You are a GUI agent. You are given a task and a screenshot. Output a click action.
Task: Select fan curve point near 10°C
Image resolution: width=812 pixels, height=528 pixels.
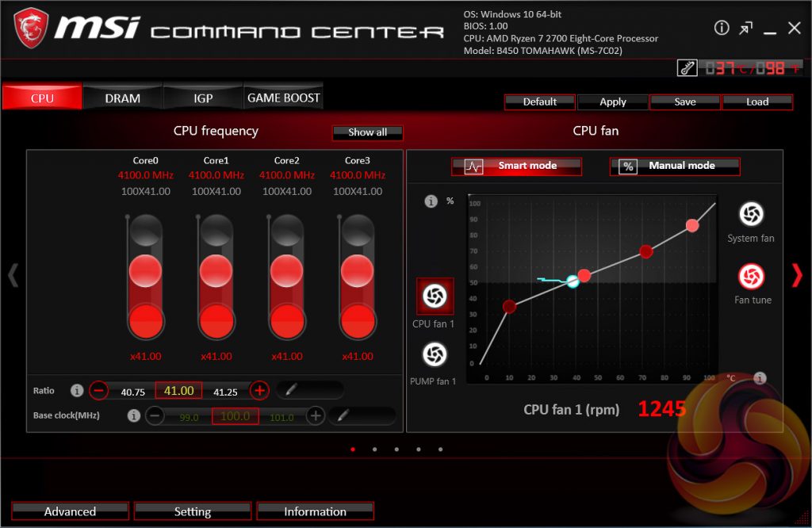pos(509,307)
